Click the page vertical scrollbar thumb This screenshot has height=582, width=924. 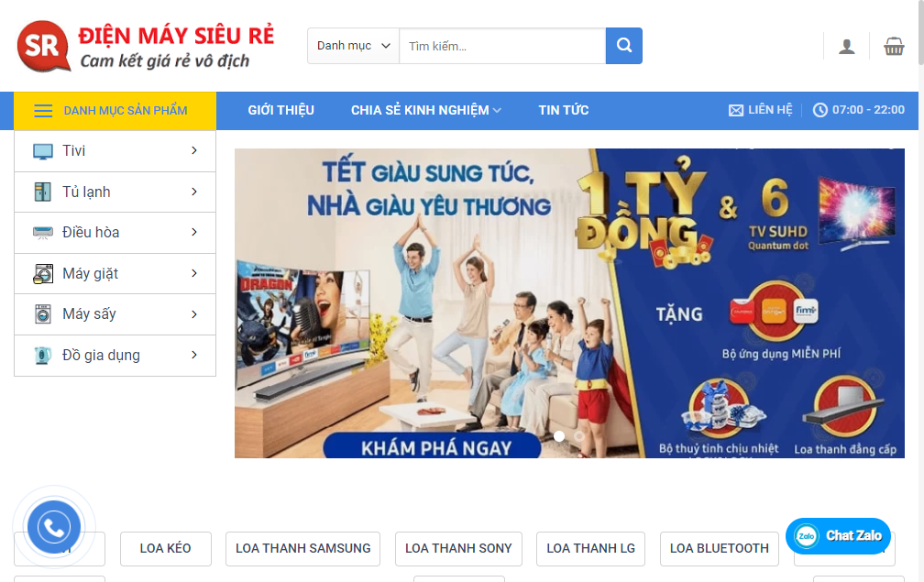click(x=921, y=32)
